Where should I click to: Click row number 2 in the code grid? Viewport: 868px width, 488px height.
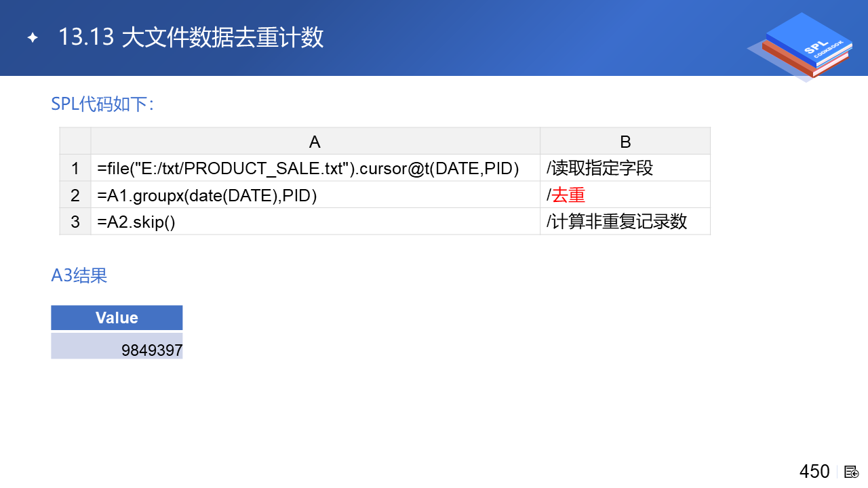(75, 195)
